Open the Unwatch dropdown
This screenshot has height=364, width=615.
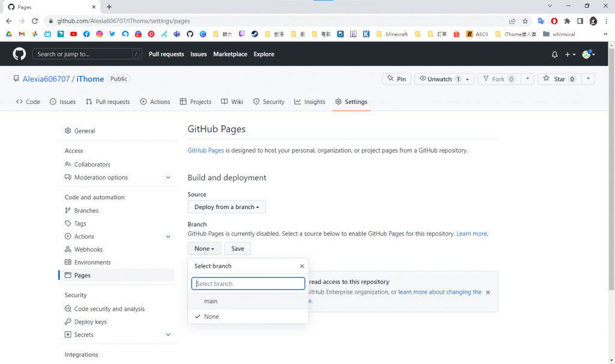444,79
